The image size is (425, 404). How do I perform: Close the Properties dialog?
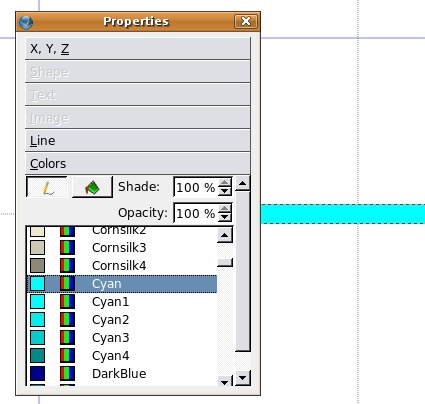(246, 21)
